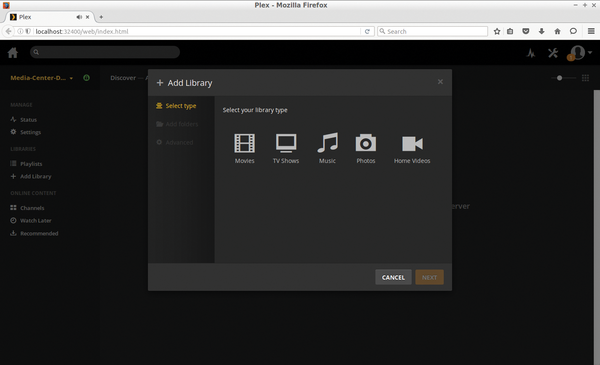The width and height of the screenshot is (600, 365).
Task: Bookmark this page star icon
Action: pos(497,31)
